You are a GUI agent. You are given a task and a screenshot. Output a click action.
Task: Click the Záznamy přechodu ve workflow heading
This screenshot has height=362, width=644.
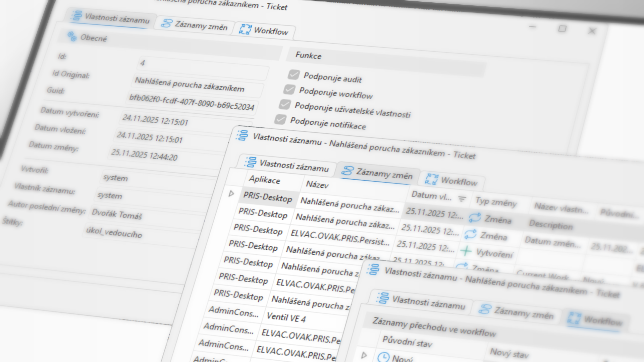point(434,327)
